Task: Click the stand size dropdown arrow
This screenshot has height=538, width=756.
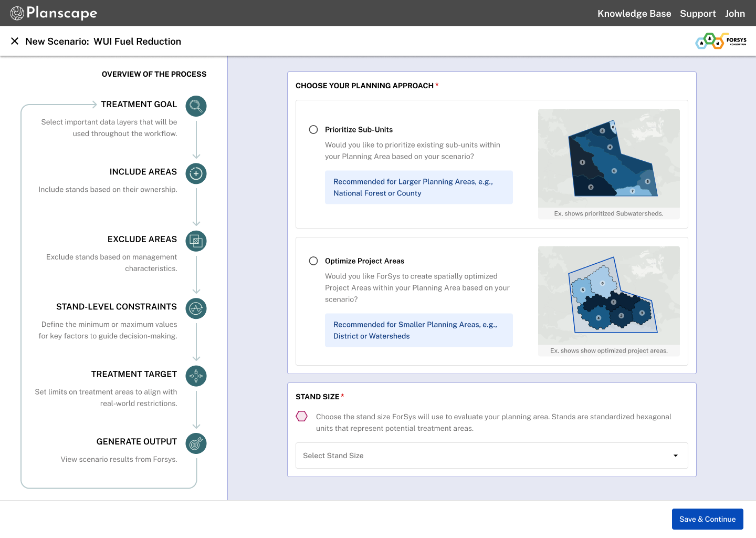Action: pyautogui.click(x=676, y=456)
